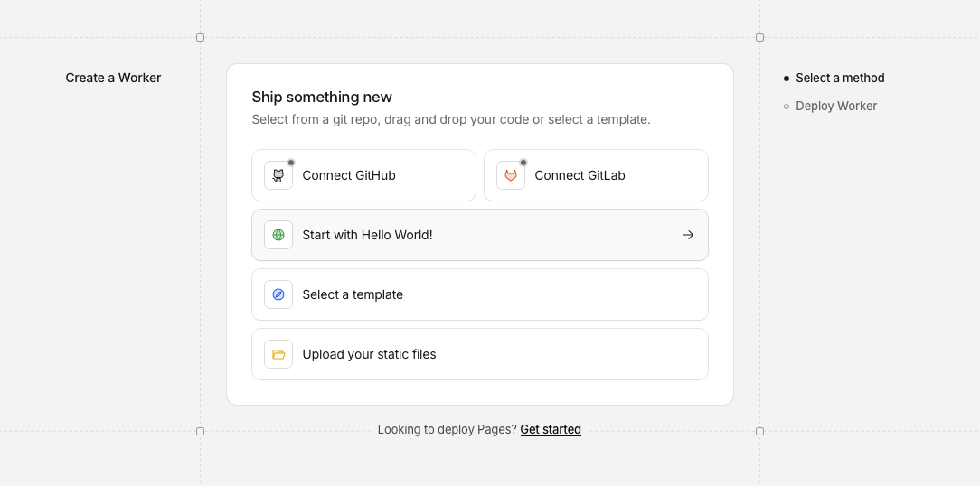Click the arrow on Hello World row

pyautogui.click(x=688, y=235)
